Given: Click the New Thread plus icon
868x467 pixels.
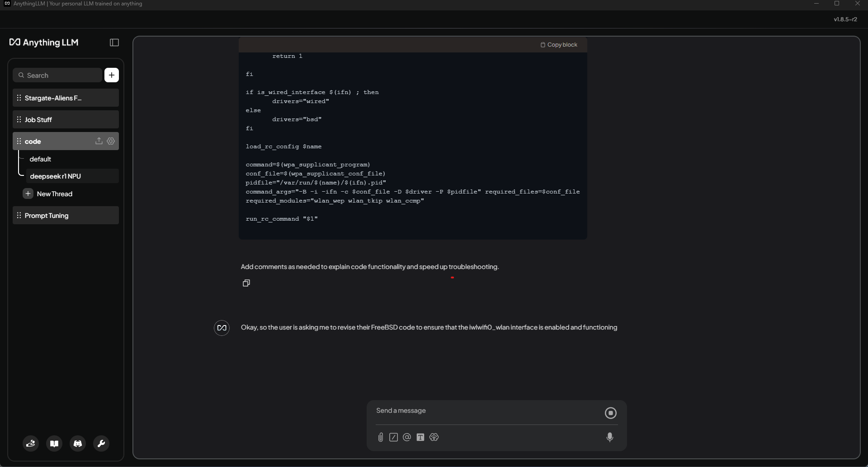Looking at the screenshot, I should 28,193.
